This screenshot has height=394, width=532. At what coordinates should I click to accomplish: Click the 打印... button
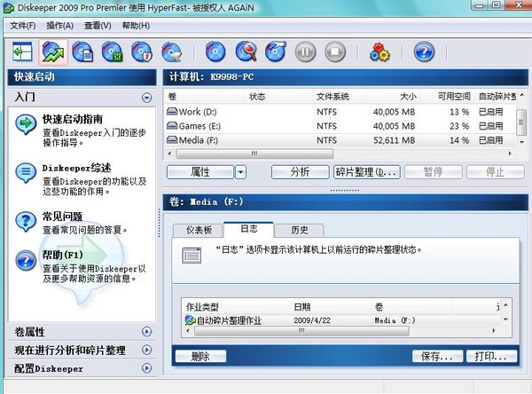point(491,357)
